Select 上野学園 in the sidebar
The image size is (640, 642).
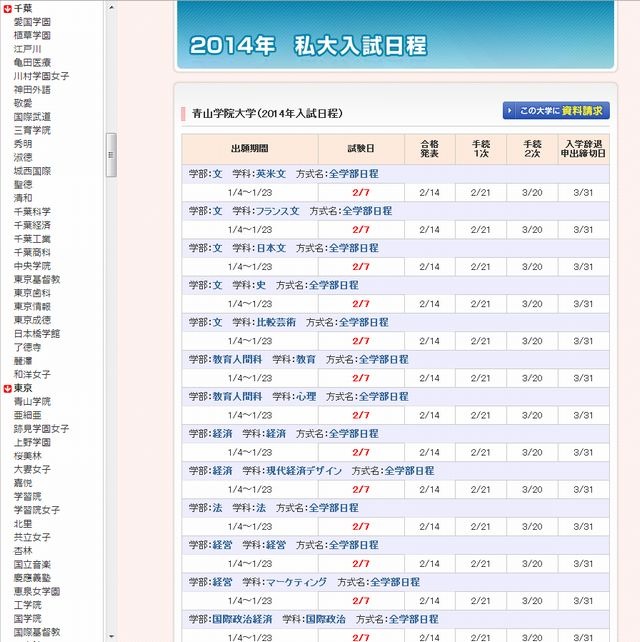(x=32, y=442)
